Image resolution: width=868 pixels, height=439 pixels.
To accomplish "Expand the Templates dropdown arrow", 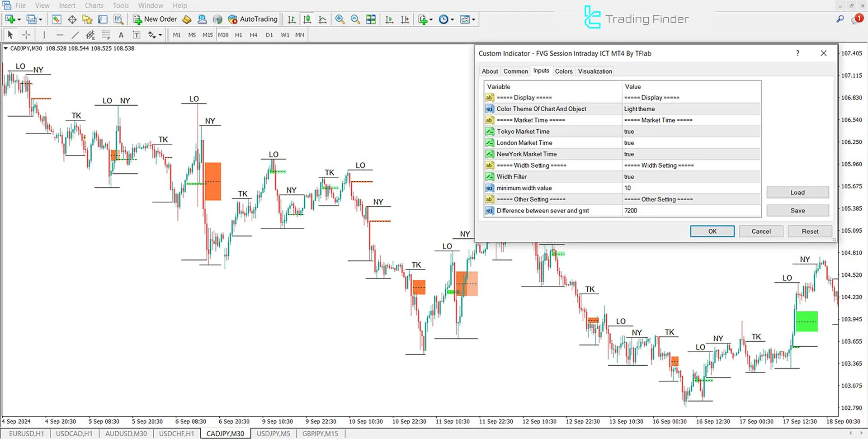I will tap(473, 19).
